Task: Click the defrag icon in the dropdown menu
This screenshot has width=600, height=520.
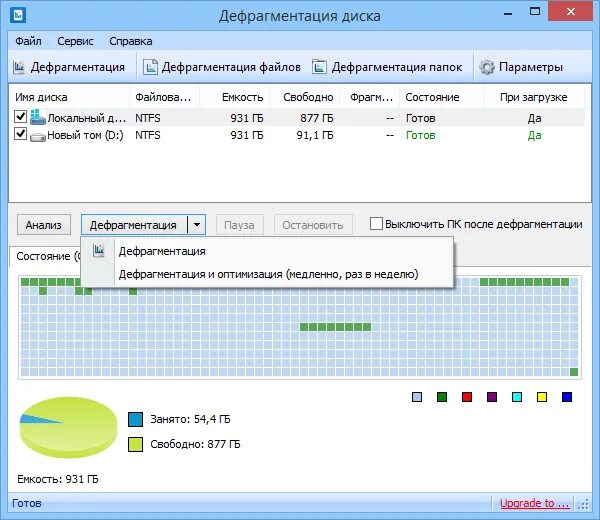Action: (98, 251)
